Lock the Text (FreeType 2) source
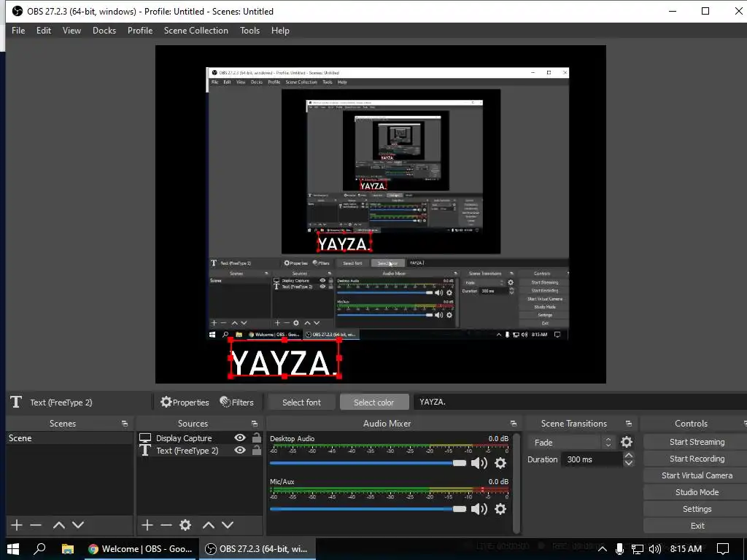The width and height of the screenshot is (747, 560). tap(256, 449)
